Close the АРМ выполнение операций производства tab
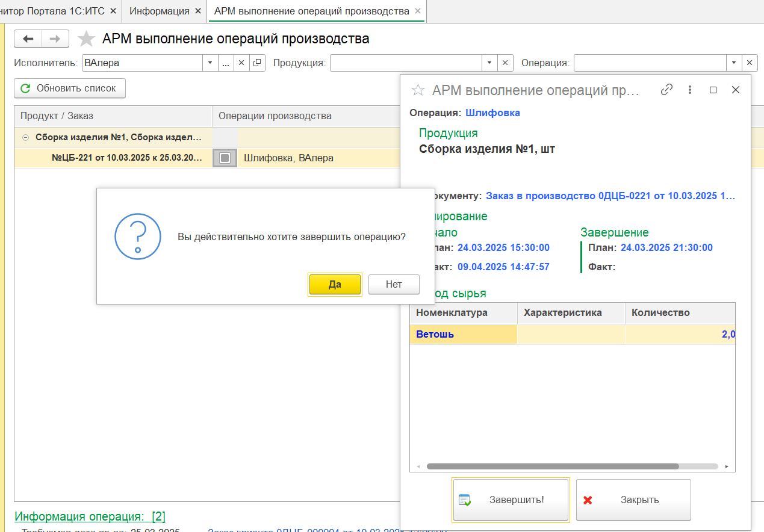 coord(418,11)
